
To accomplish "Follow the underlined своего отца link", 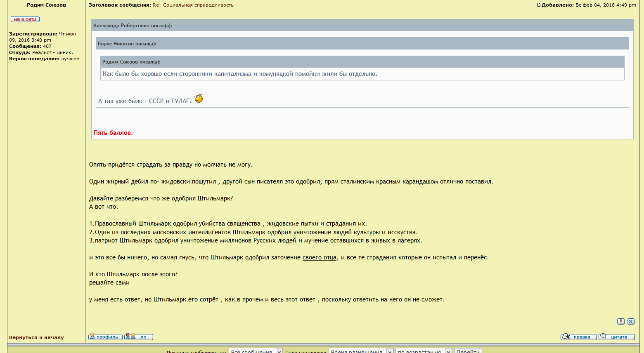I will pyautogui.click(x=320, y=257).
